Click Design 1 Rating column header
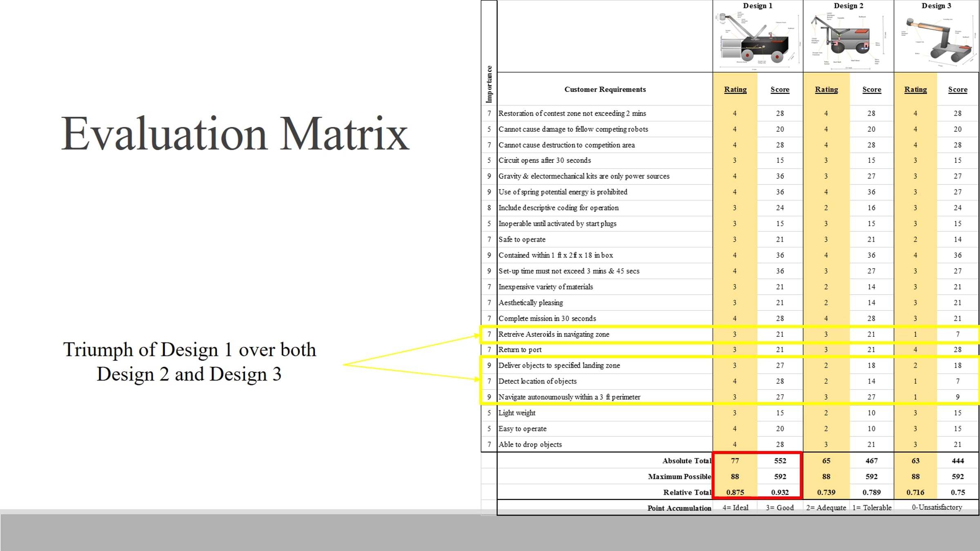 [735, 89]
